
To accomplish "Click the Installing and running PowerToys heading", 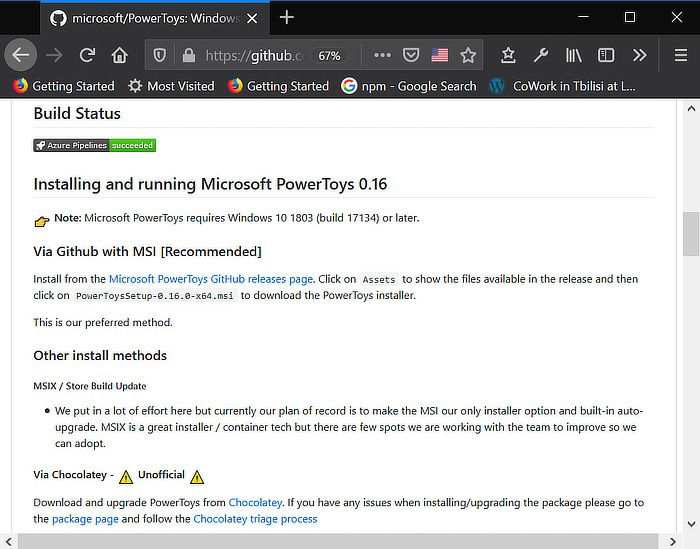I will click(210, 184).
